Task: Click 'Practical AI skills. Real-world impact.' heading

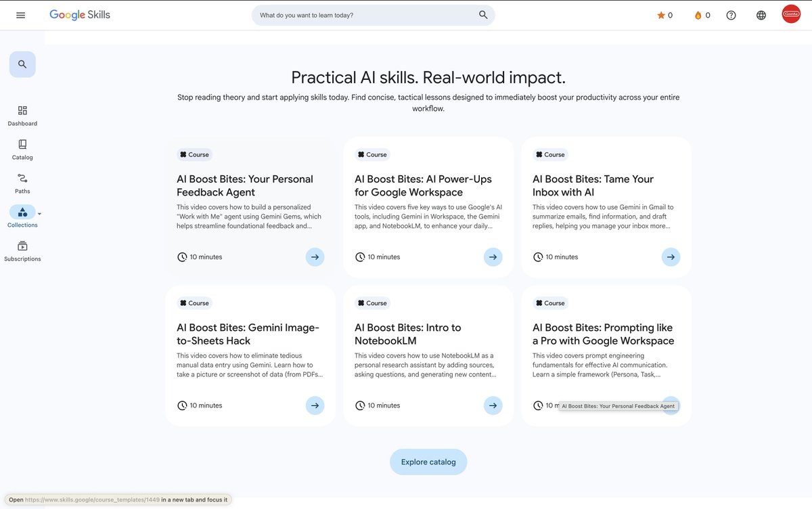Action: [428, 77]
